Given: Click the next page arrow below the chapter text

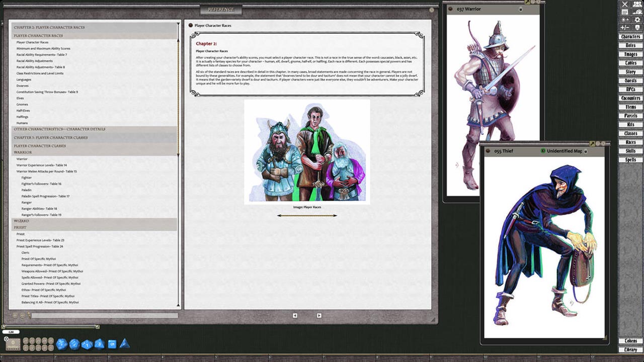Looking at the screenshot, I should click(x=318, y=315).
